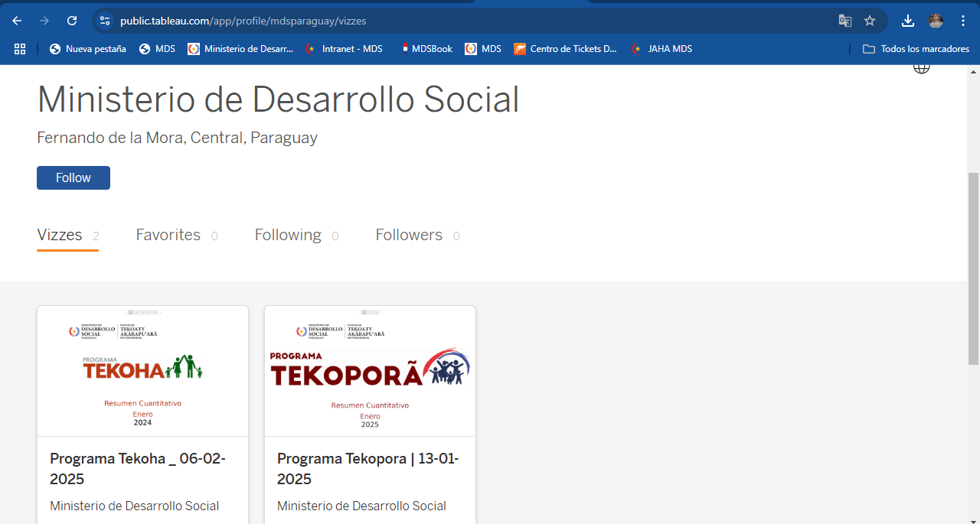Bookmark this page with the star icon
980x524 pixels.
click(x=870, y=21)
